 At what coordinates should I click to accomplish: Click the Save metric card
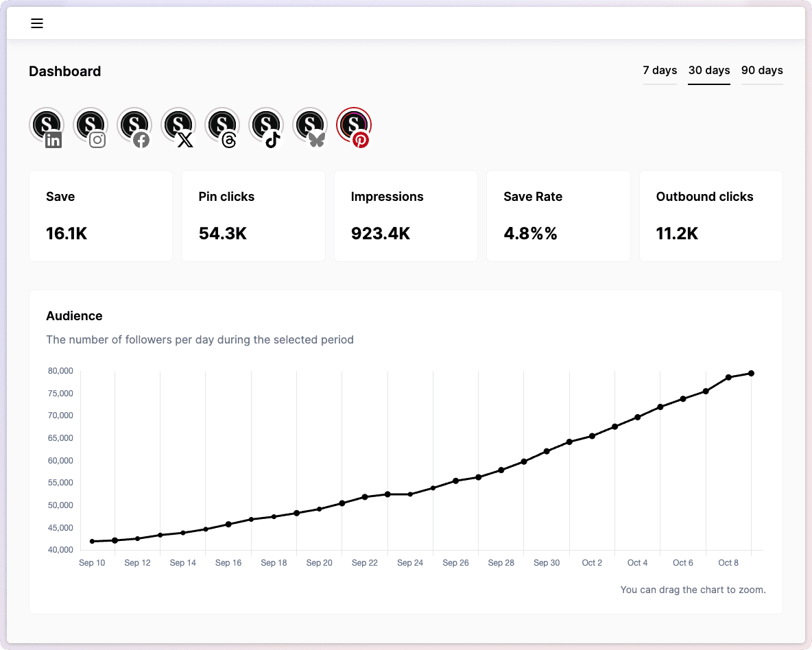pyautogui.click(x=101, y=215)
